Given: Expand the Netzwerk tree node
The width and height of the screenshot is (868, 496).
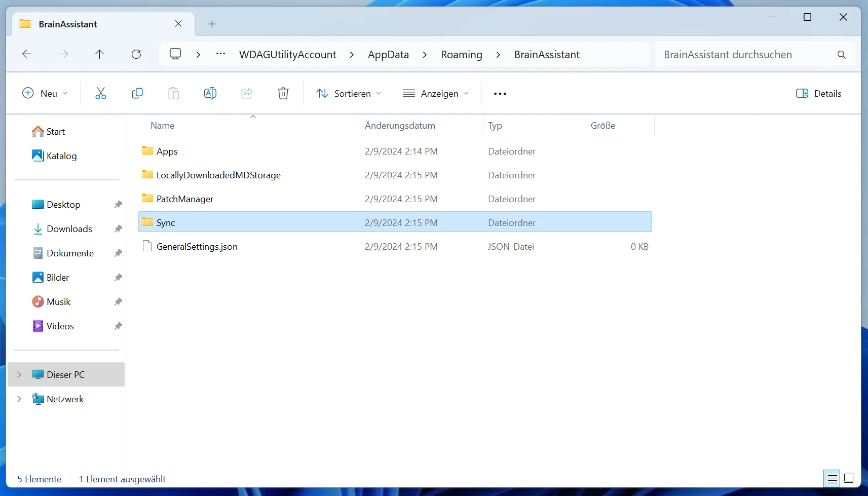Looking at the screenshot, I should [19, 399].
